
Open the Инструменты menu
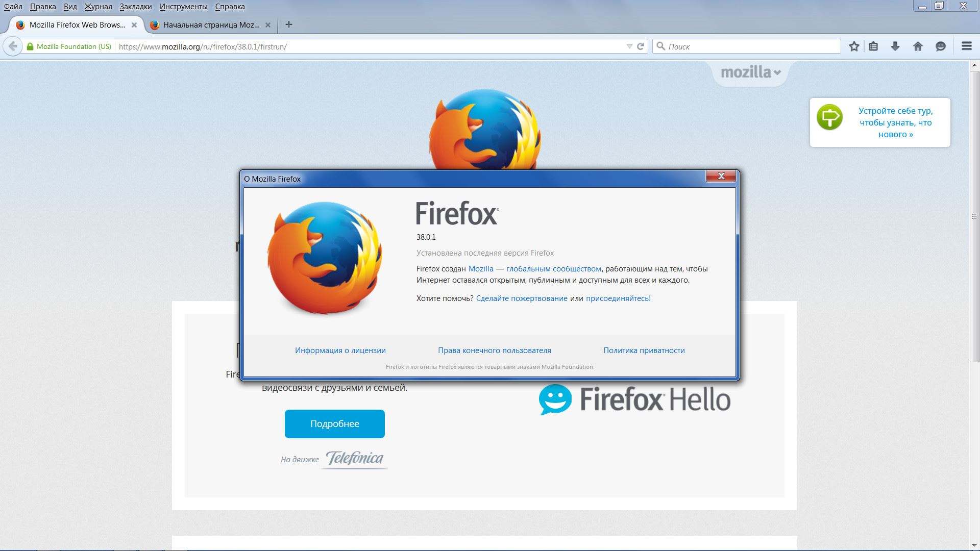tap(183, 7)
